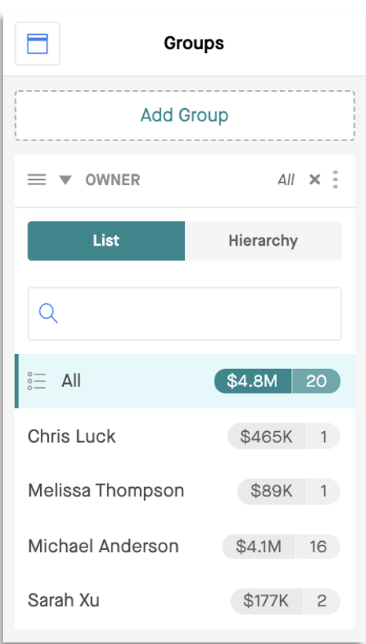Click the list icon beside All

(37, 381)
